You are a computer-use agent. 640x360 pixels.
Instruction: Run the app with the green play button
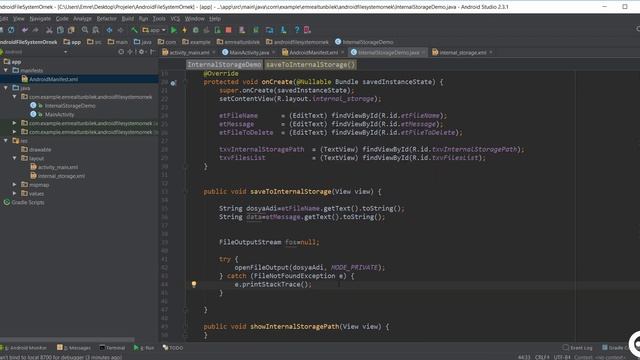pyautogui.click(x=173, y=30)
